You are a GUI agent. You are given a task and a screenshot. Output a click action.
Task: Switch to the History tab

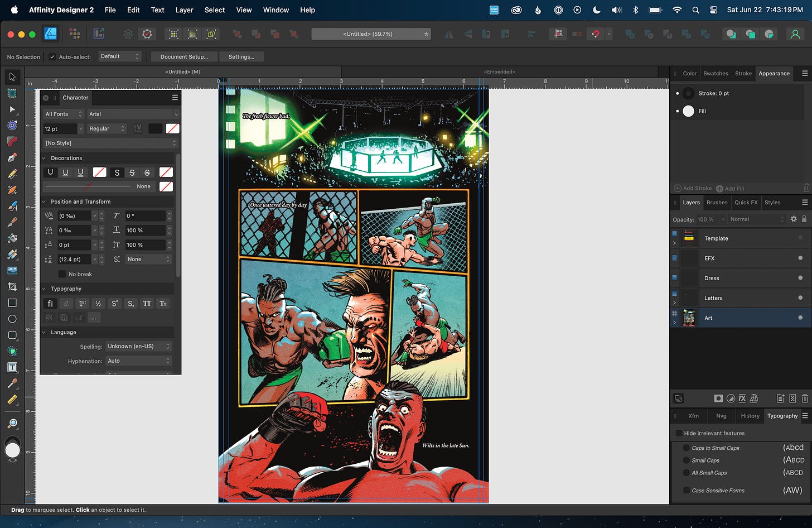pyautogui.click(x=750, y=416)
